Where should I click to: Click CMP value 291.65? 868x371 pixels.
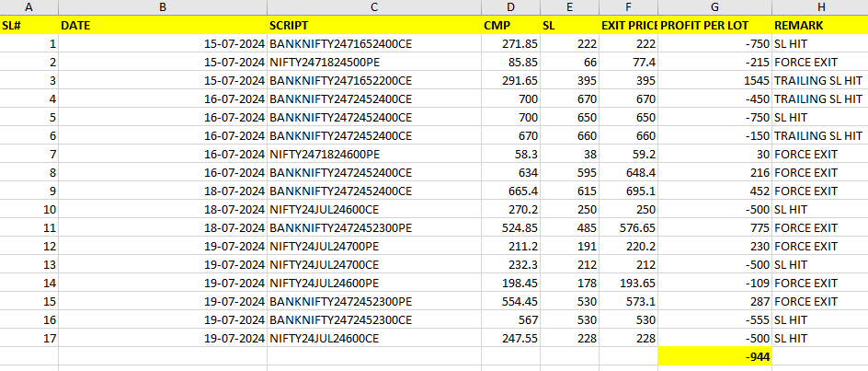pyautogui.click(x=510, y=80)
